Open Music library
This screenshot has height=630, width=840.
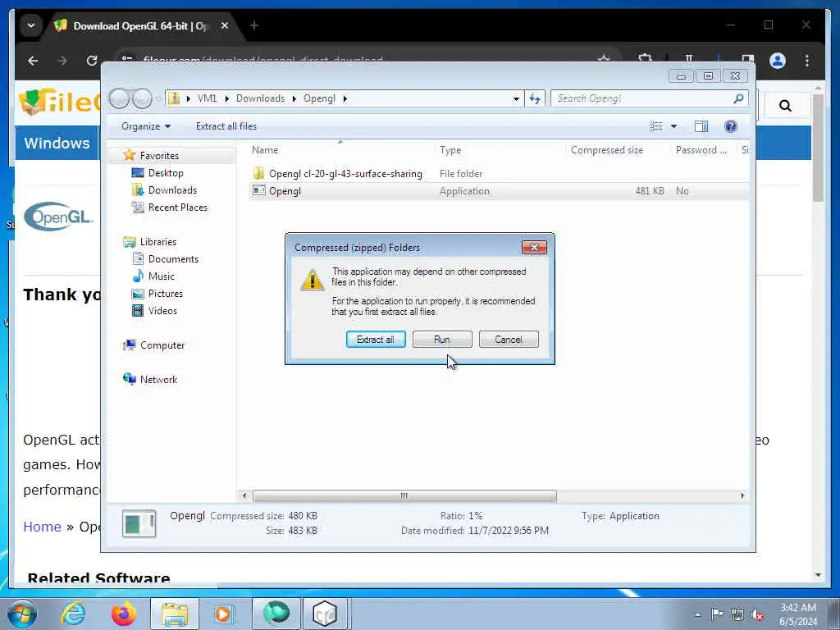click(162, 276)
